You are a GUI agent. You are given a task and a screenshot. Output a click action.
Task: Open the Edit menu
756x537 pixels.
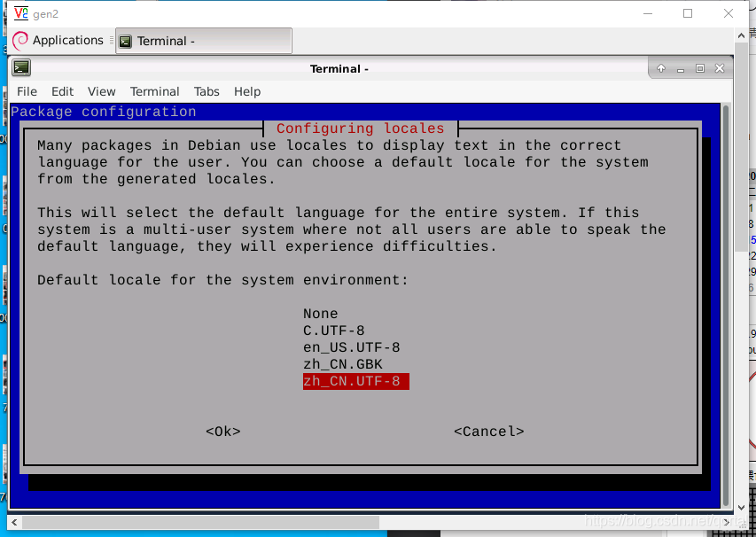(63, 91)
